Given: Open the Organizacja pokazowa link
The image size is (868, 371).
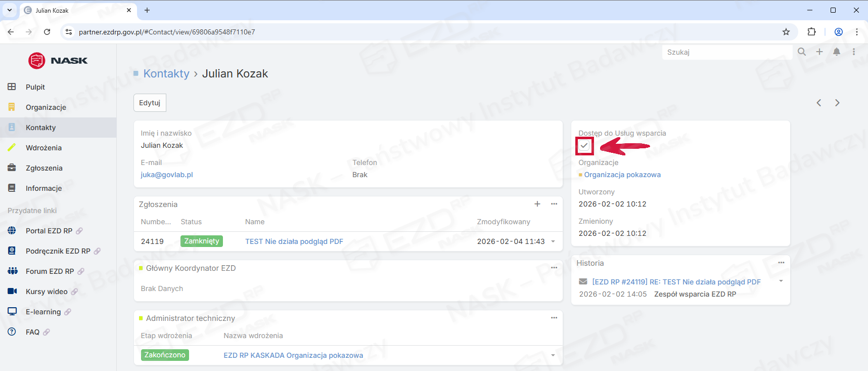Looking at the screenshot, I should point(622,175).
